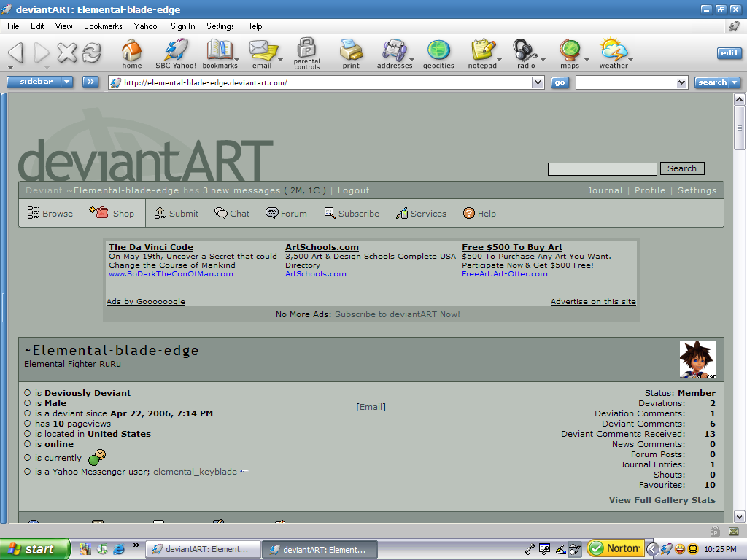Click the Advertise on this site link
The width and height of the screenshot is (747, 560).
pyautogui.click(x=593, y=301)
